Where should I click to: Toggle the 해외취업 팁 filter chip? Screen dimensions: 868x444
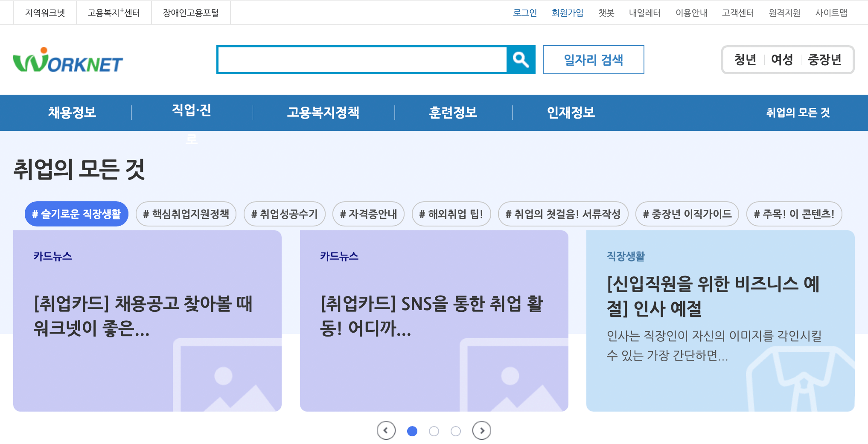pos(451,214)
